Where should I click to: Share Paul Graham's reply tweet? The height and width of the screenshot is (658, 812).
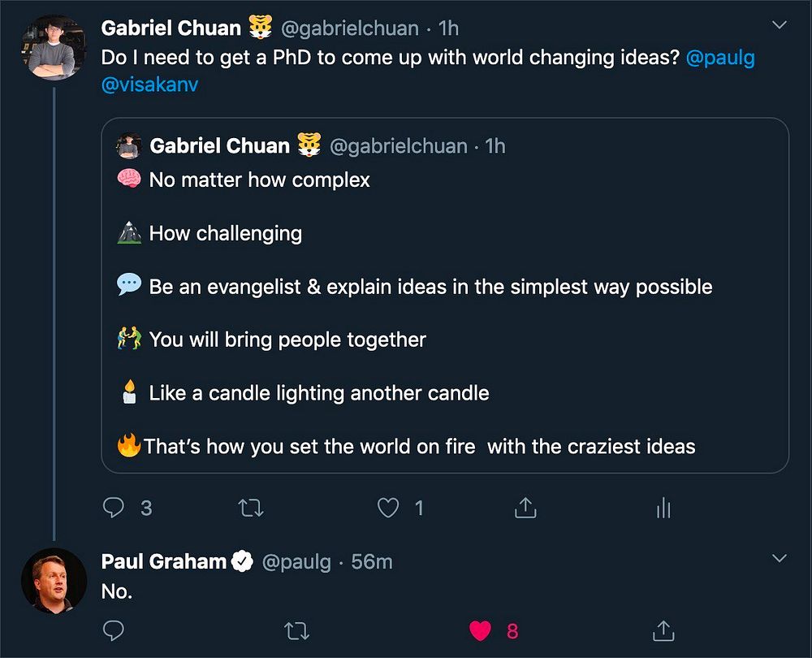click(x=663, y=630)
